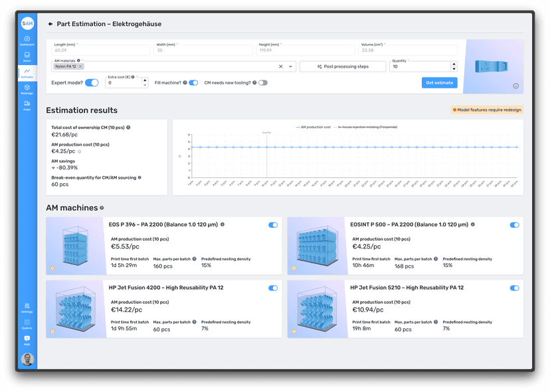Open the Dashboard page from sidebar
Screen dimensions: 550x392
point(27,41)
